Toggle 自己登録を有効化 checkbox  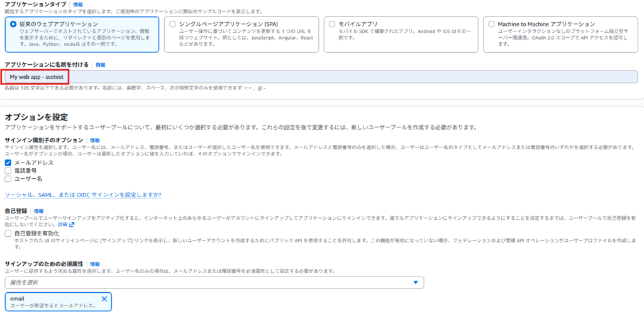(8, 233)
